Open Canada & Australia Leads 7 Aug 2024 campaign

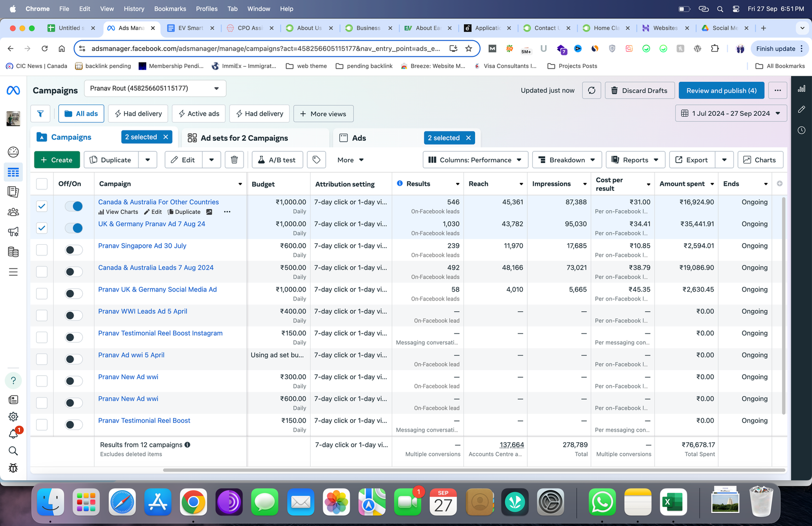(156, 268)
